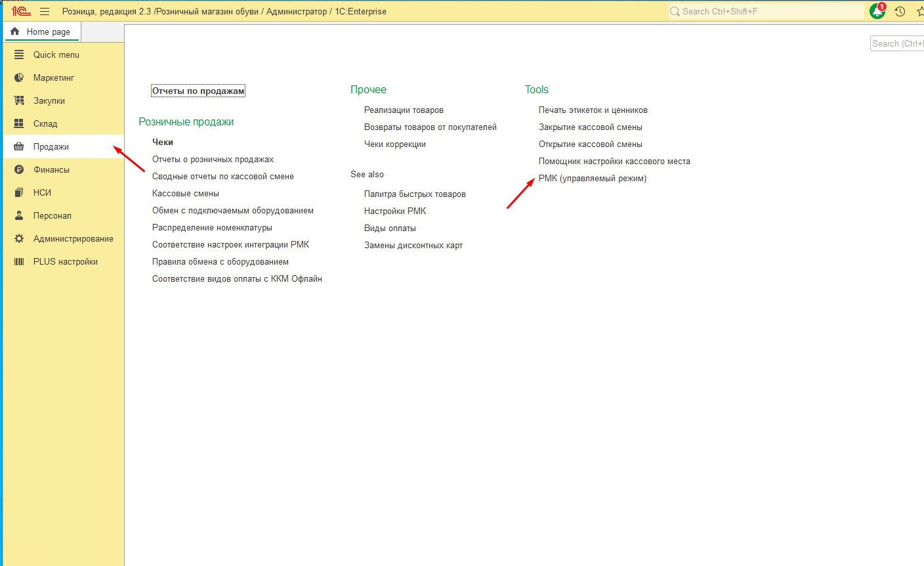Viewport: 924px width, 566px height.
Task: Click Отчеты по продажам link
Action: pos(198,91)
